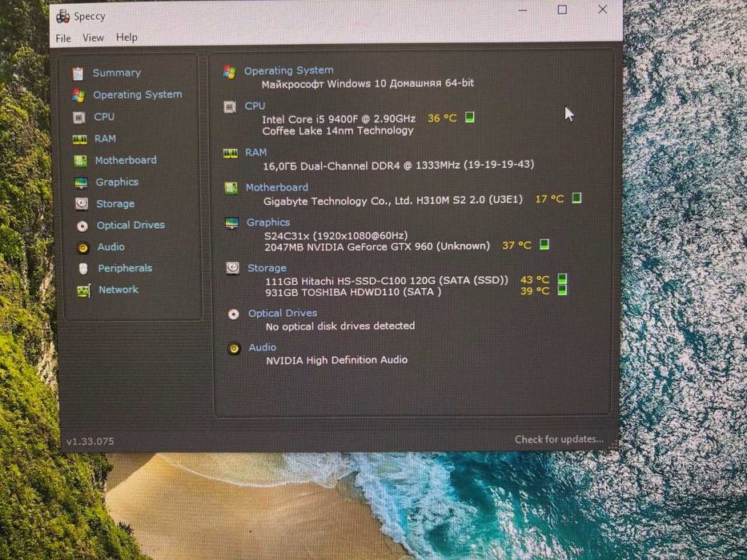Screen dimensions: 747x560
Task: Select Peripherals in the sidebar
Action: pyautogui.click(x=125, y=268)
